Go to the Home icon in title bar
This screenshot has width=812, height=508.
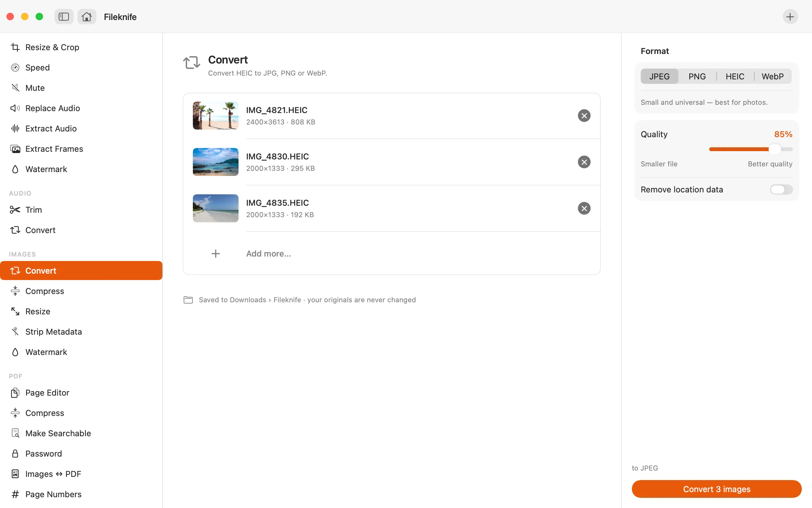[87, 17]
